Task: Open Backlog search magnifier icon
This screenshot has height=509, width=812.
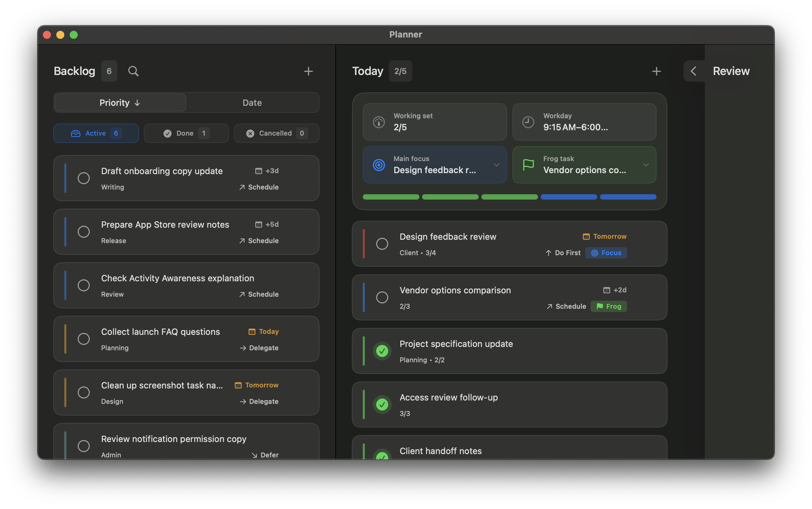Action: 133,71
